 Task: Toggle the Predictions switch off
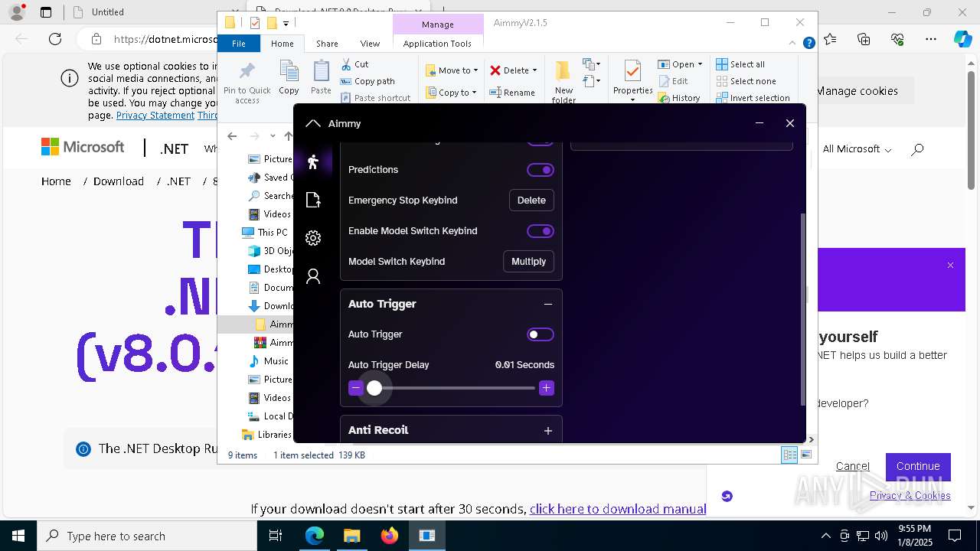[540, 170]
